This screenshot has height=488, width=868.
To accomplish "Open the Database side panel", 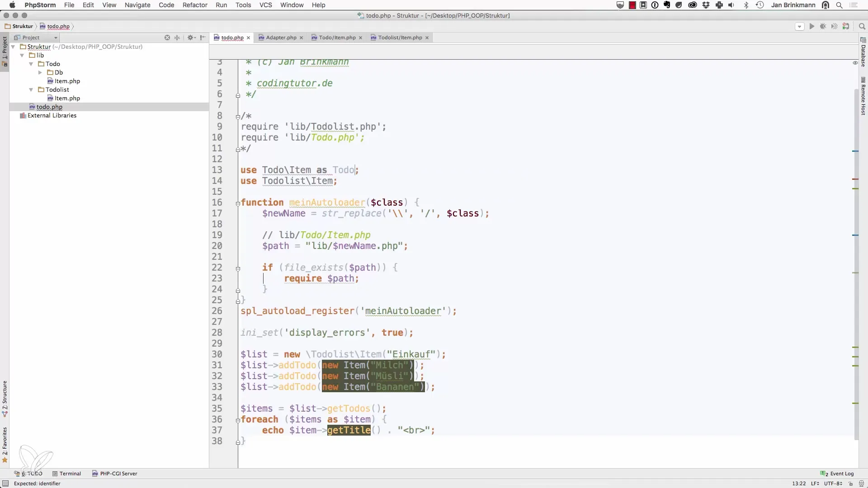I will (x=863, y=53).
